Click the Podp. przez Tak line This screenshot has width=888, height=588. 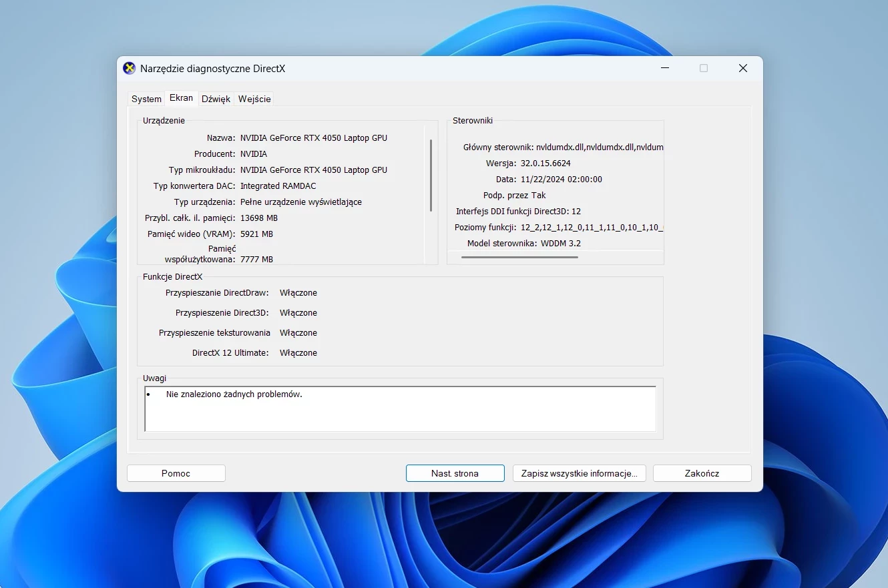pos(515,196)
